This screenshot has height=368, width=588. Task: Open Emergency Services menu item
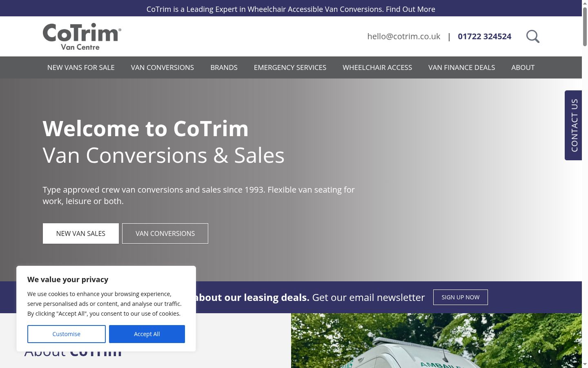[x=290, y=67]
